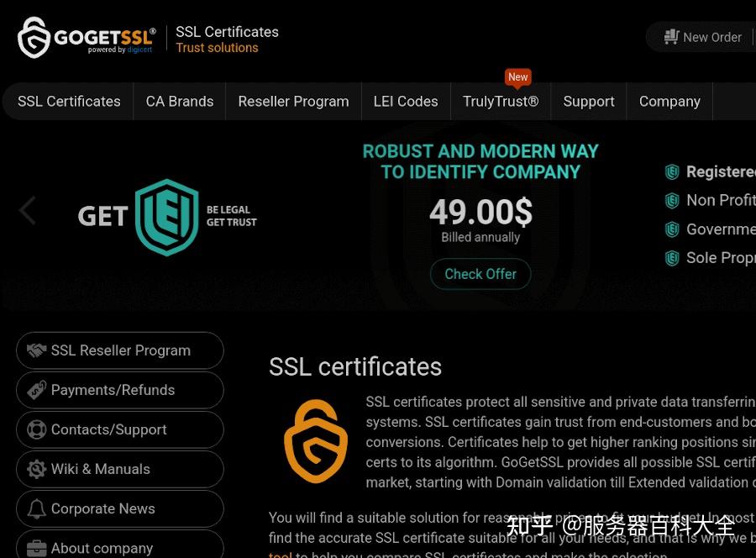Click the handshake icon beside SSL Reseller Program
756x558 pixels.
pos(36,350)
